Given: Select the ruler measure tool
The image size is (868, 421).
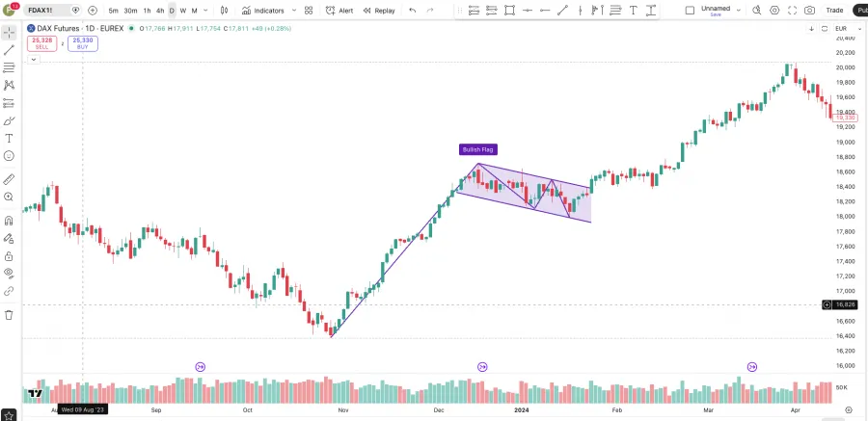Looking at the screenshot, I should 9,179.
